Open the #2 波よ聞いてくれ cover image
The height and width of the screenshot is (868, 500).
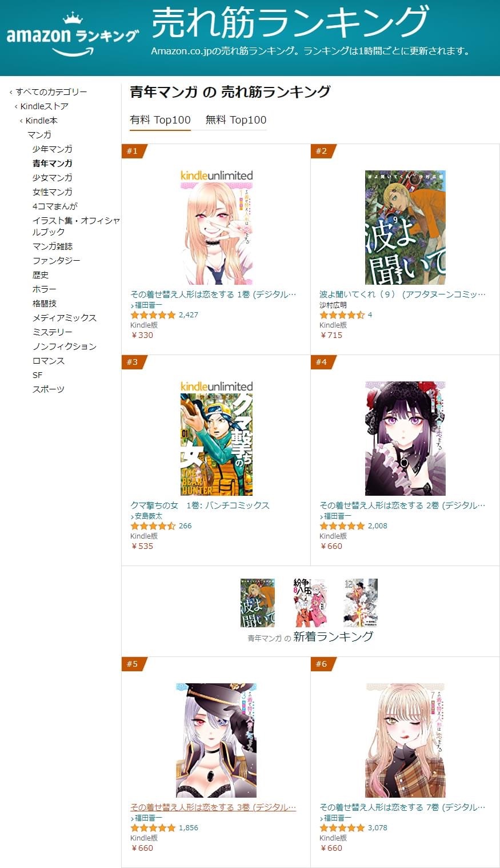(405, 228)
